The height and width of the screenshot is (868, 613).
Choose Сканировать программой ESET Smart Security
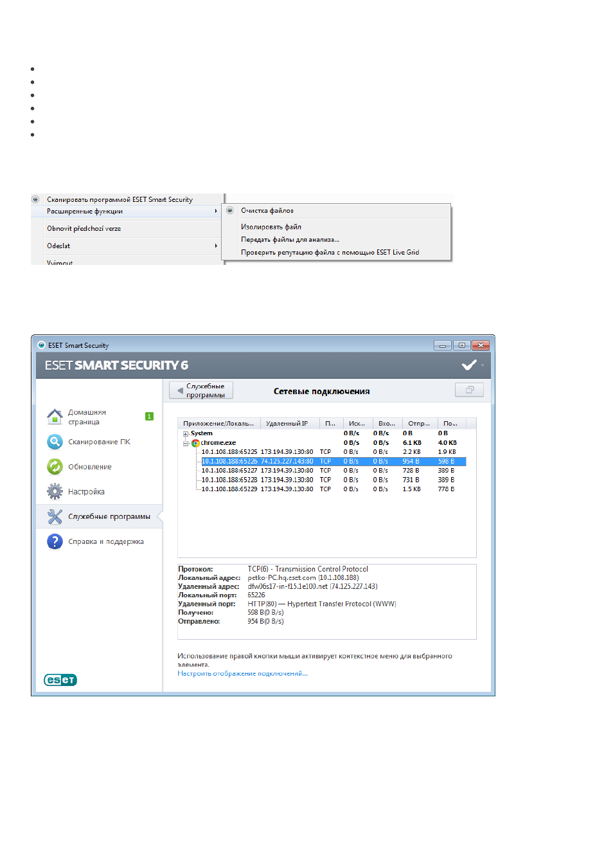tap(120, 199)
